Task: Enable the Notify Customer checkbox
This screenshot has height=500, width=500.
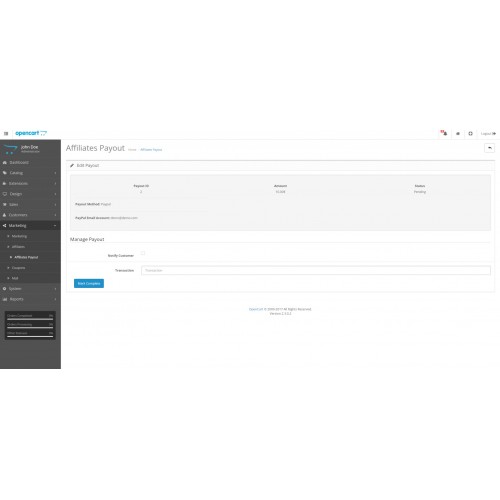Action: click(x=143, y=253)
